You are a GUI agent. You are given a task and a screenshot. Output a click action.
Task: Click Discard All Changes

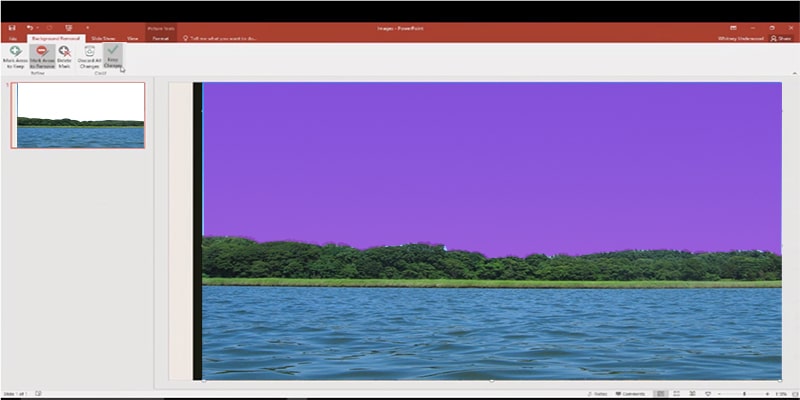click(x=89, y=57)
